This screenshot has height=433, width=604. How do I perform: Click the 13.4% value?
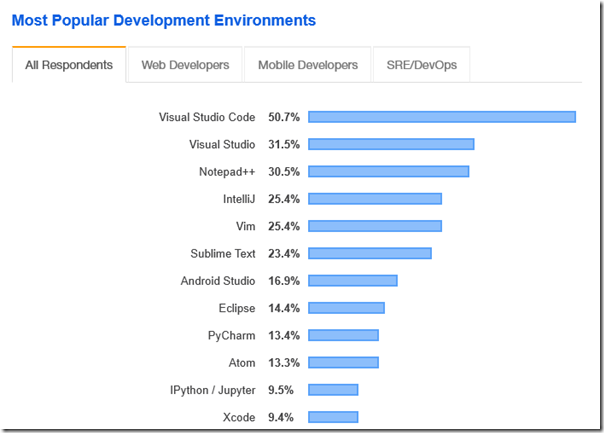[x=284, y=336]
